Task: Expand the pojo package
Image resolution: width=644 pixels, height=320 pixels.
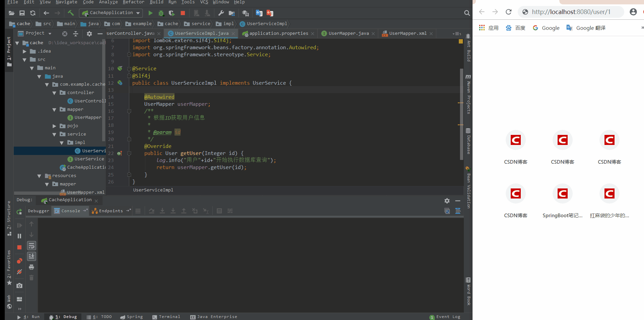Action: click(x=54, y=126)
